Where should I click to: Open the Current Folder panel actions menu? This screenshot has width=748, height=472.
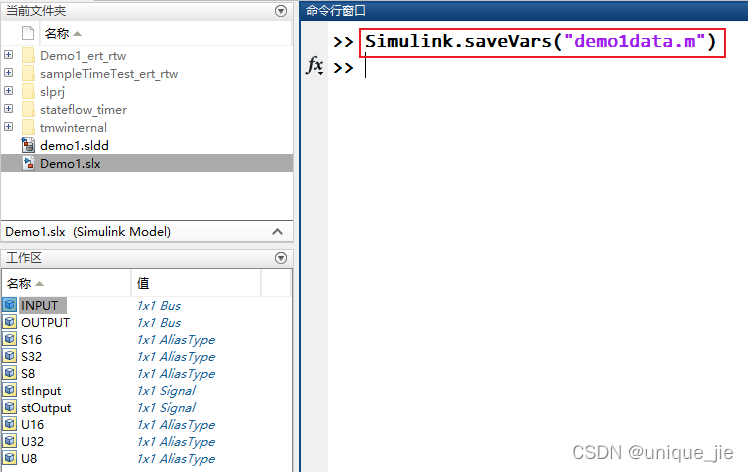[x=281, y=11]
